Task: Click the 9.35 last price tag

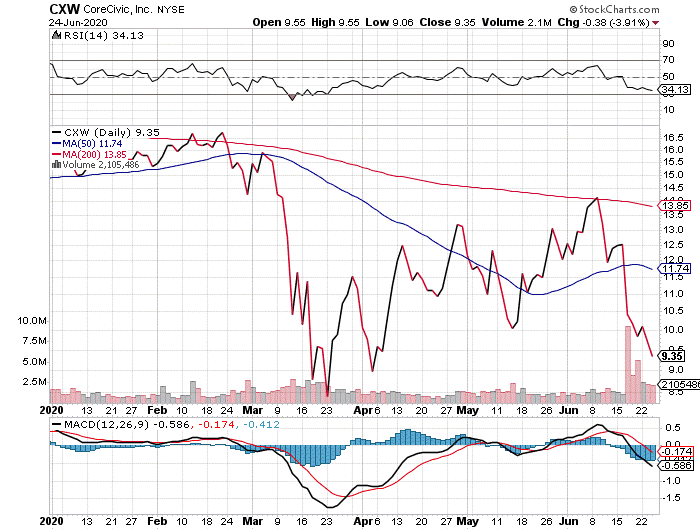Action: (x=672, y=355)
